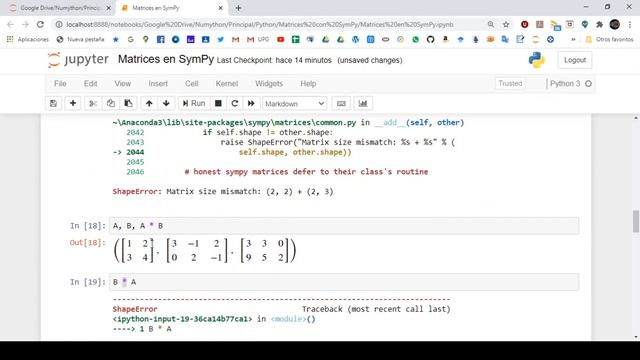Open the Edit menu
Image resolution: width=640 pixels, height=360 pixels.
click(x=91, y=84)
